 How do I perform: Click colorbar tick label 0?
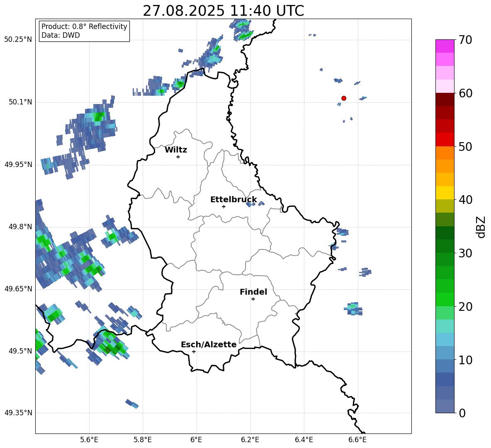[x=462, y=413]
